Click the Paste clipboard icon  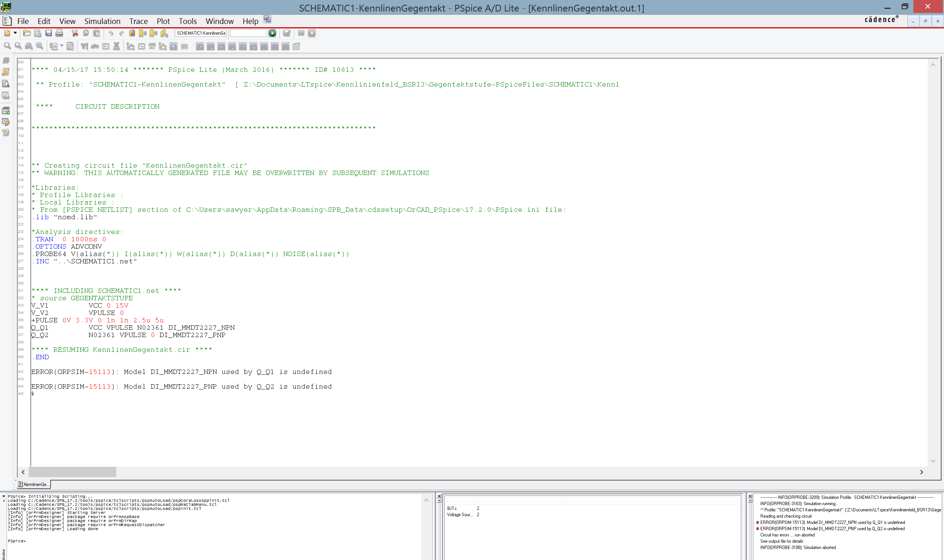(97, 33)
